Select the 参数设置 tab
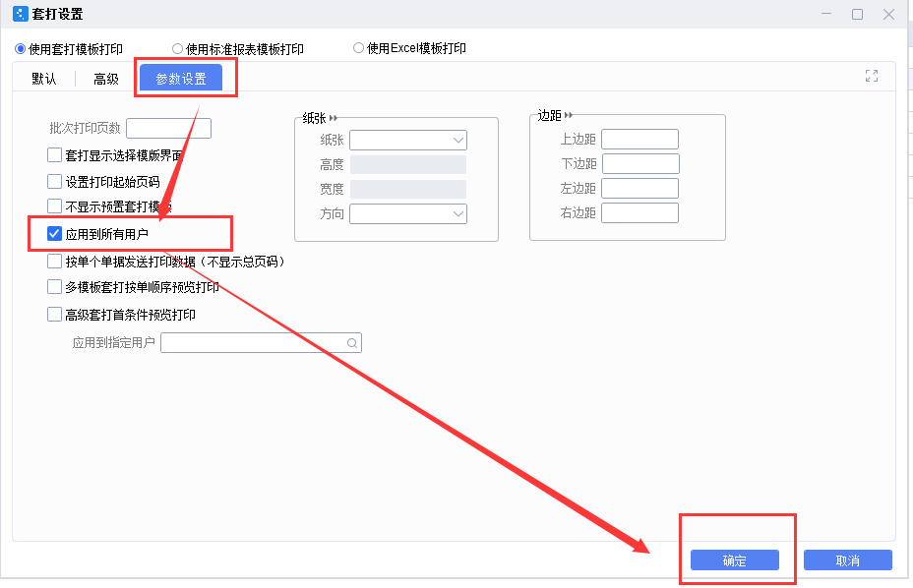This screenshot has height=588, width=913. [181, 79]
